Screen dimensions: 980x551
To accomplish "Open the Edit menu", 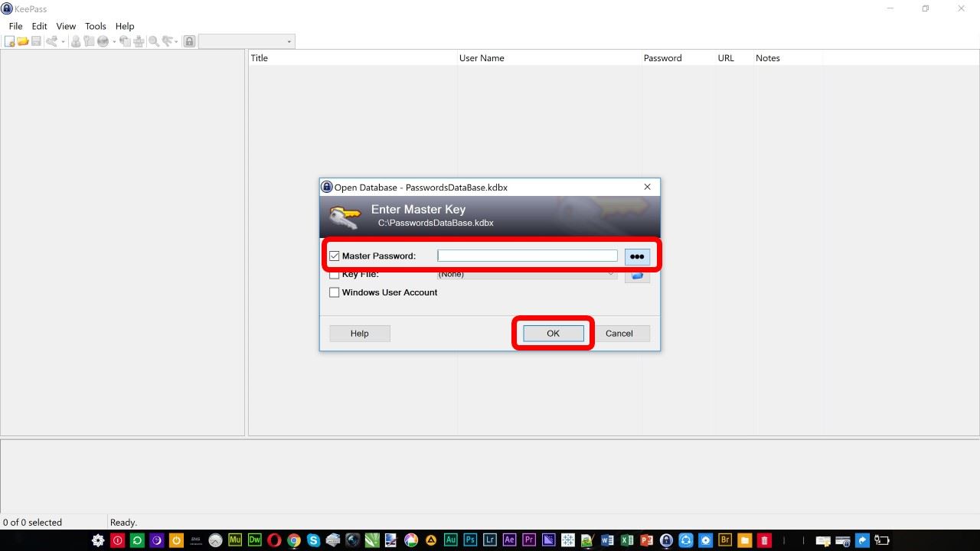I will [40, 26].
